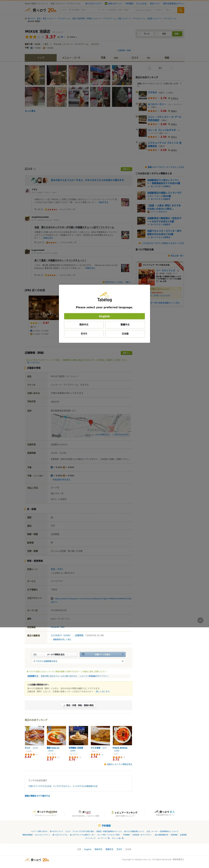Click the green 投稿する button beside 口コミ
209x868 pixels.
126,169
